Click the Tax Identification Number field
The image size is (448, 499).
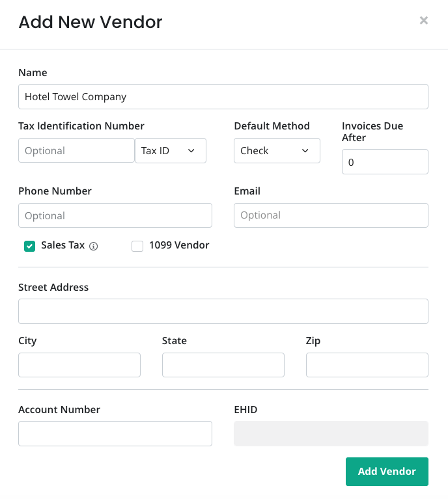click(76, 150)
